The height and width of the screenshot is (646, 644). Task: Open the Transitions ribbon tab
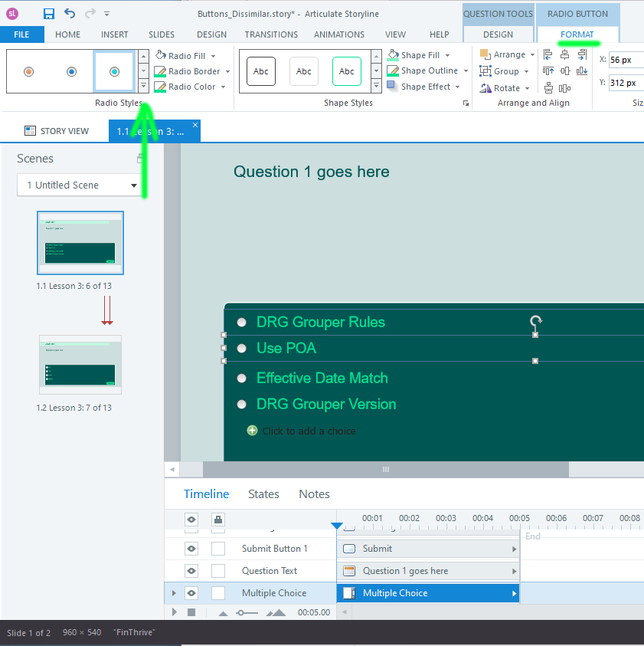tap(271, 34)
